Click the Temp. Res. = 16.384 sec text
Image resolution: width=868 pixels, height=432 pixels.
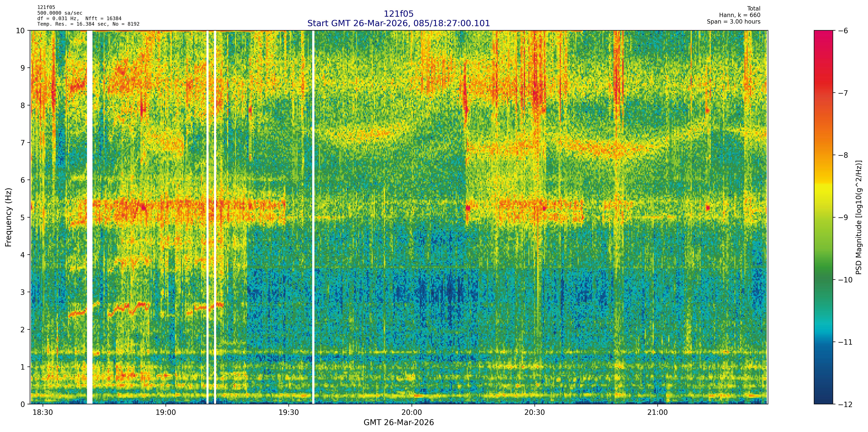(x=88, y=24)
